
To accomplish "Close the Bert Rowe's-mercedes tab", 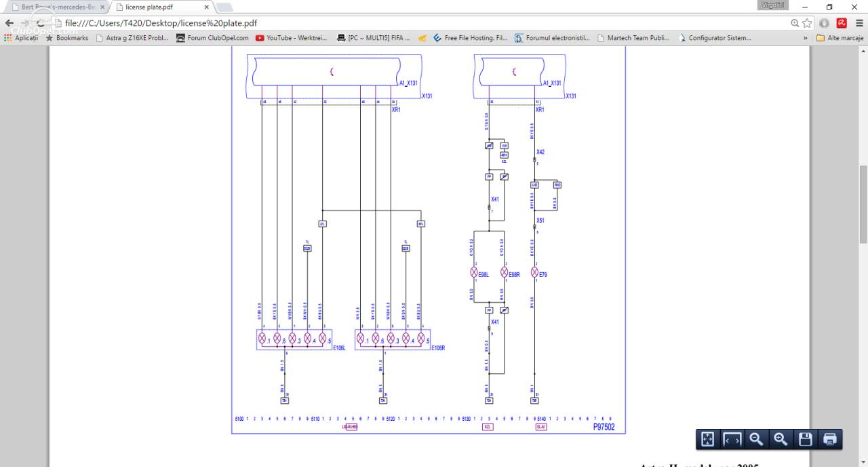I will tap(102, 7).
